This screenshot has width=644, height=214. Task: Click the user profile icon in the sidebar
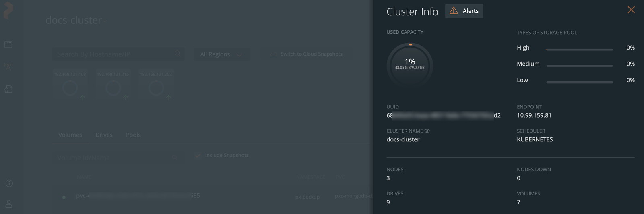tap(9, 204)
